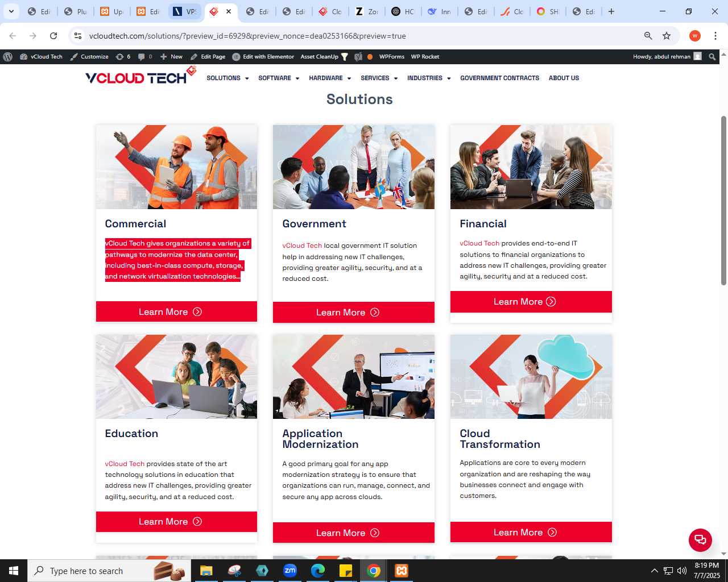Open Zoom from the taskbar

point(290,571)
